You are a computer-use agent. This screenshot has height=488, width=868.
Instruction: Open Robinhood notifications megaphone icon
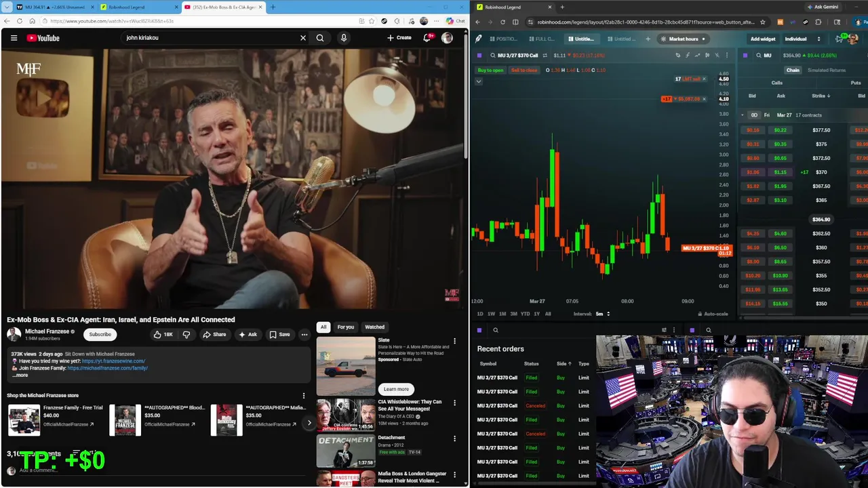tap(839, 39)
